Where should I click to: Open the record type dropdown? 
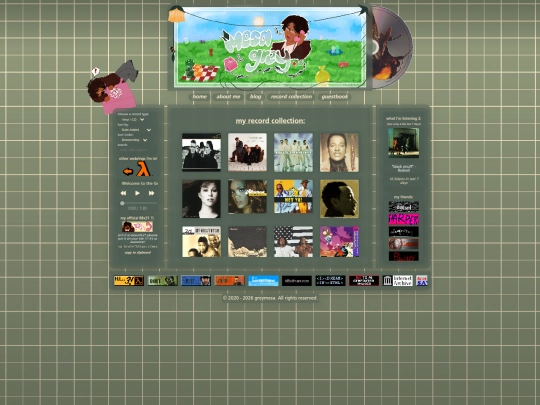coord(133,120)
